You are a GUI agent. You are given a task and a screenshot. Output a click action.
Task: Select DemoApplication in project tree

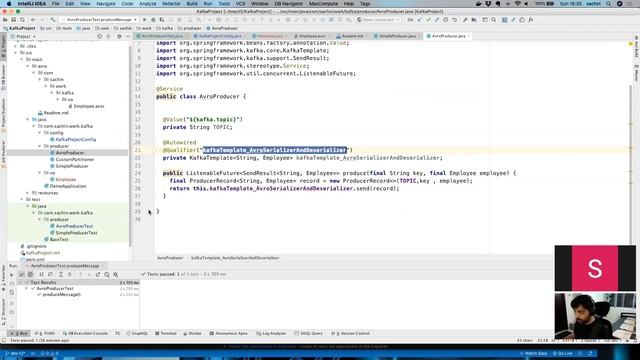(68, 186)
